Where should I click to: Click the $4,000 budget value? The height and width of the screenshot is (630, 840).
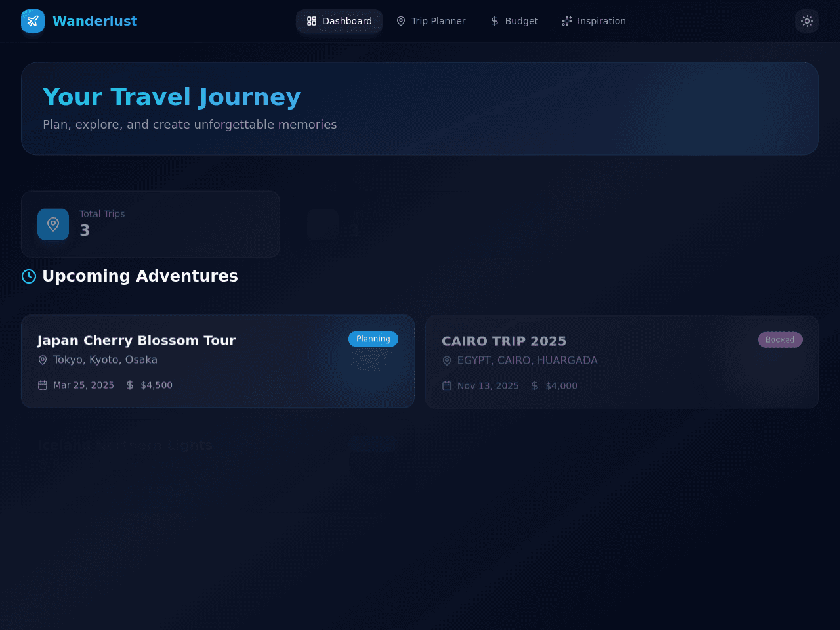click(561, 386)
